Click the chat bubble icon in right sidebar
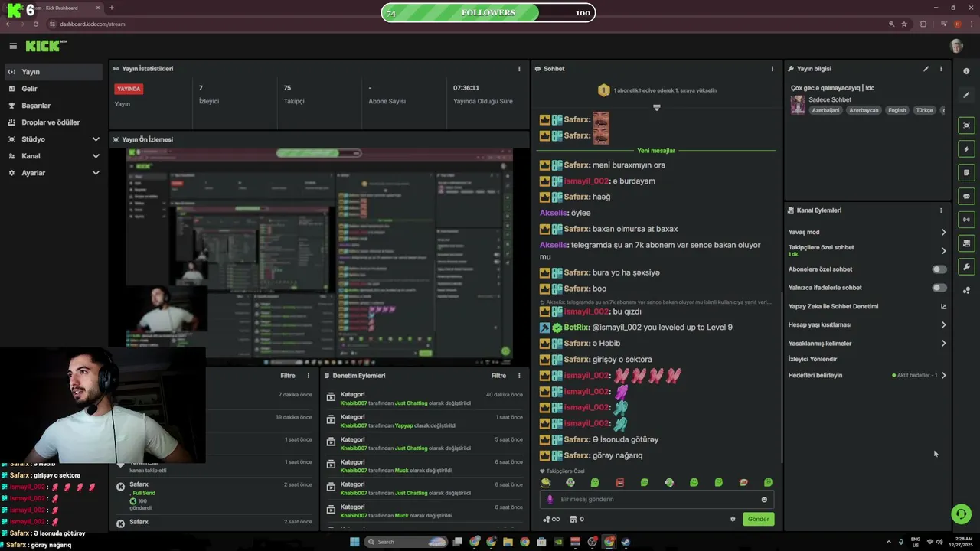The width and height of the screenshot is (980, 551). pos(966,197)
